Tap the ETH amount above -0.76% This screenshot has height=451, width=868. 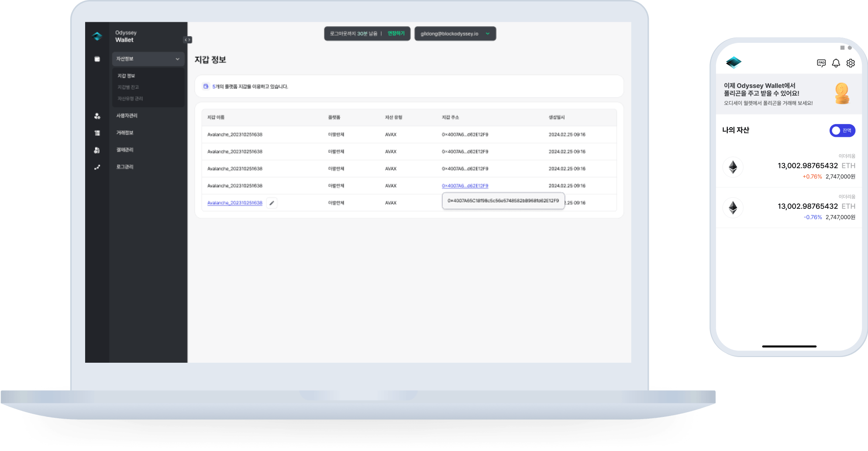[816, 206]
